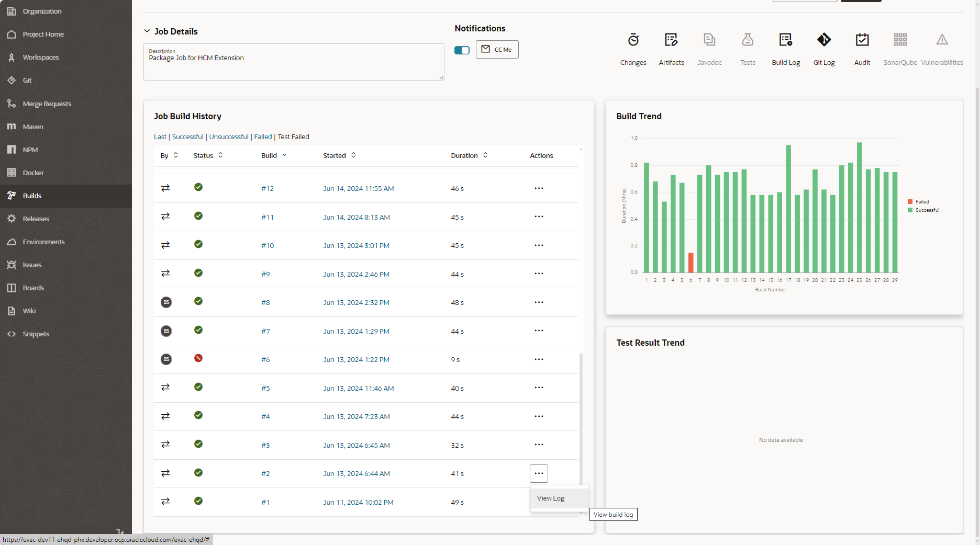Image resolution: width=980 pixels, height=545 pixels.
Task: Go to Releases in the sidebar
Action: [66, 219]
